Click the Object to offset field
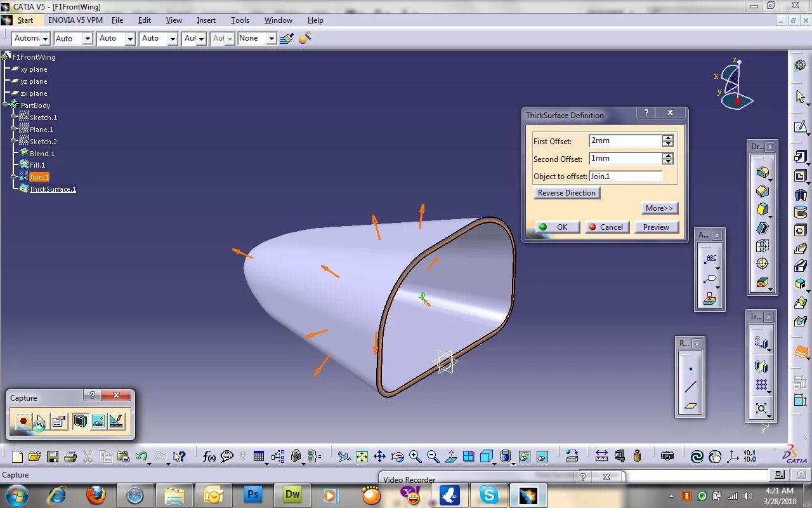The width and height of the screenshot is (812, 508). tap(625, 177)
